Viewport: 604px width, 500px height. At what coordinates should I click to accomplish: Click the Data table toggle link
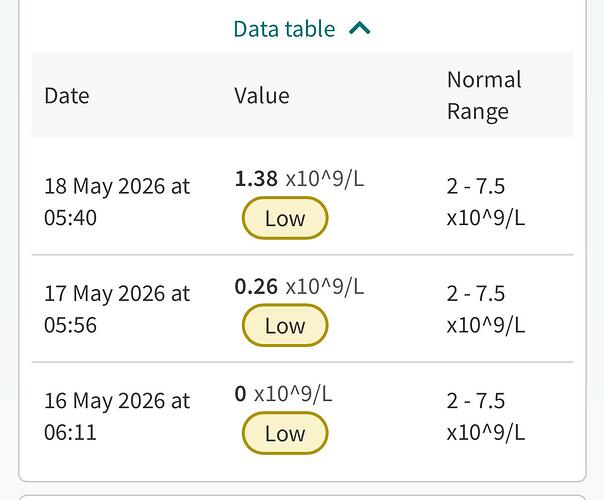(302, 29)
